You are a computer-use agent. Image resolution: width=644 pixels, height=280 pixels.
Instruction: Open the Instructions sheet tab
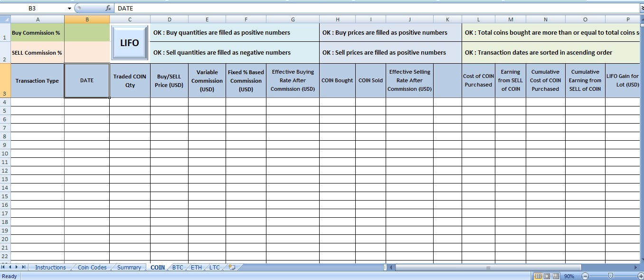click(x=50, y=268)
